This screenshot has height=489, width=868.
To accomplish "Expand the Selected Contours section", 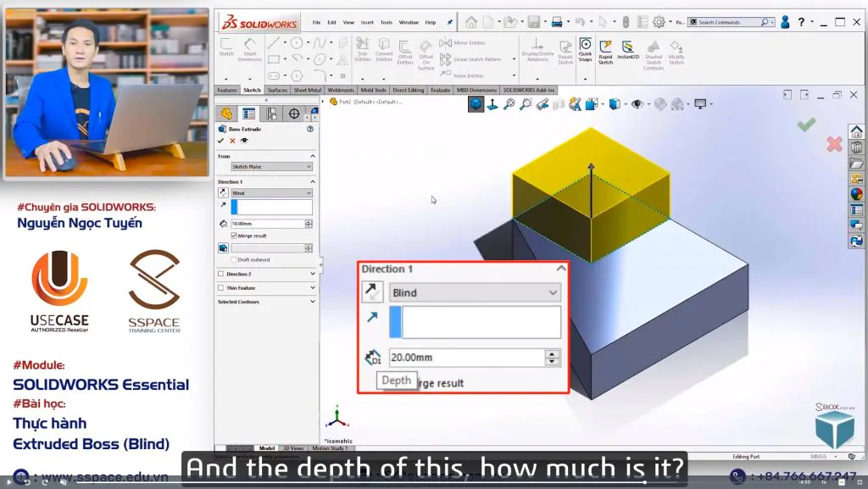I will [312, 302].
